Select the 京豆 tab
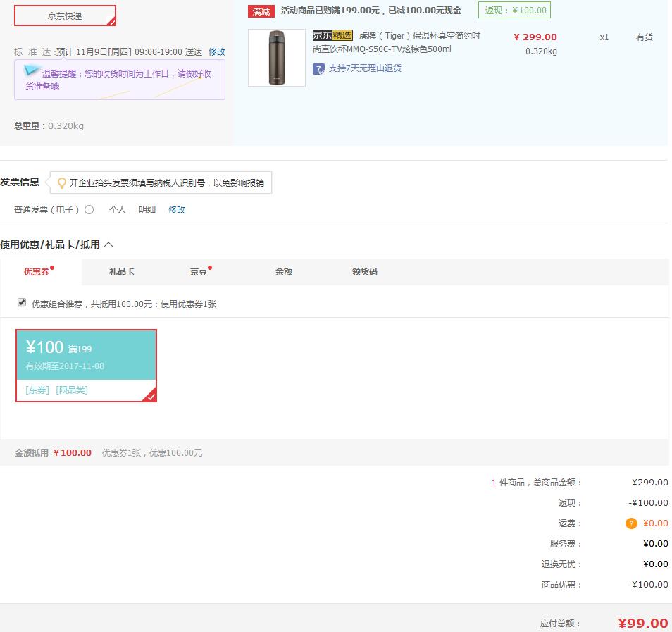Viewport: 672px width, 632px height. coord(199,272)
